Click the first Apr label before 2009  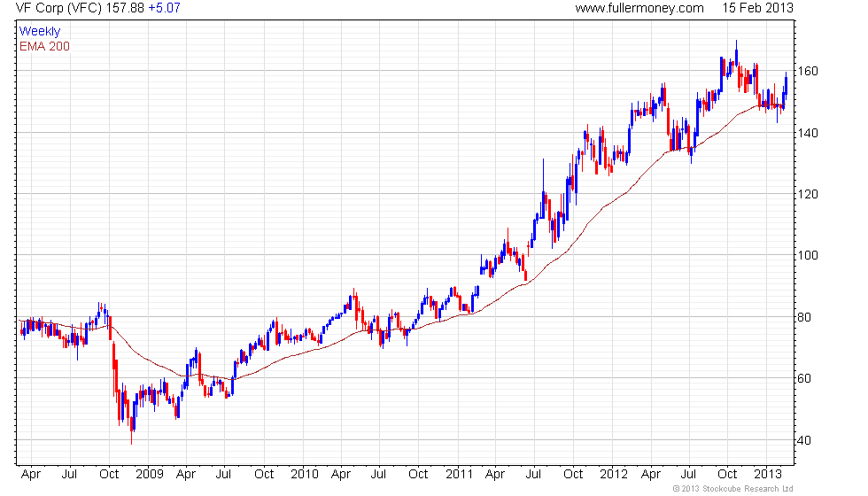pyautogui.click(x=30, y=475)
